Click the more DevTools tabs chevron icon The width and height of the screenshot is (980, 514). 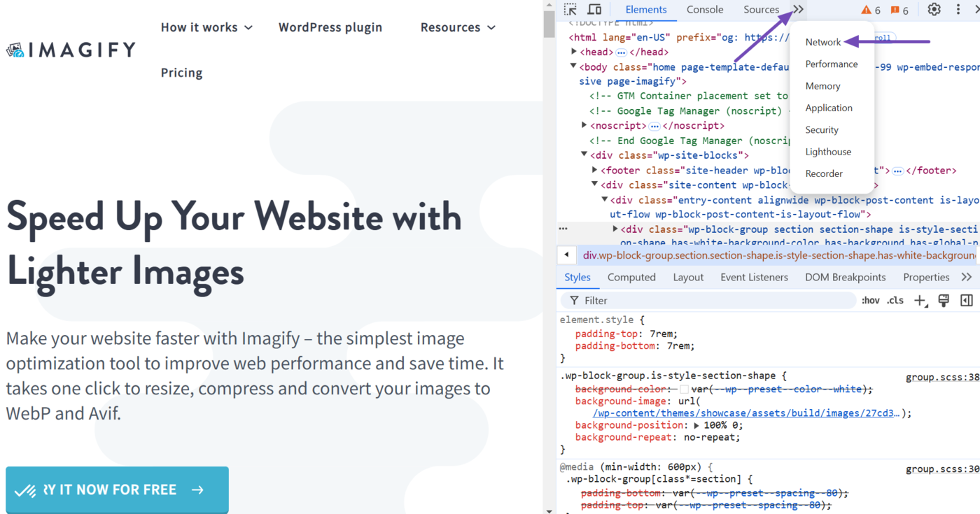798,10
